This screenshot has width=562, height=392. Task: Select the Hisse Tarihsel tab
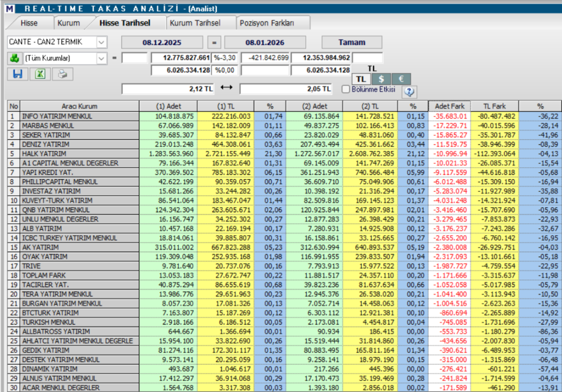[125, 23]
